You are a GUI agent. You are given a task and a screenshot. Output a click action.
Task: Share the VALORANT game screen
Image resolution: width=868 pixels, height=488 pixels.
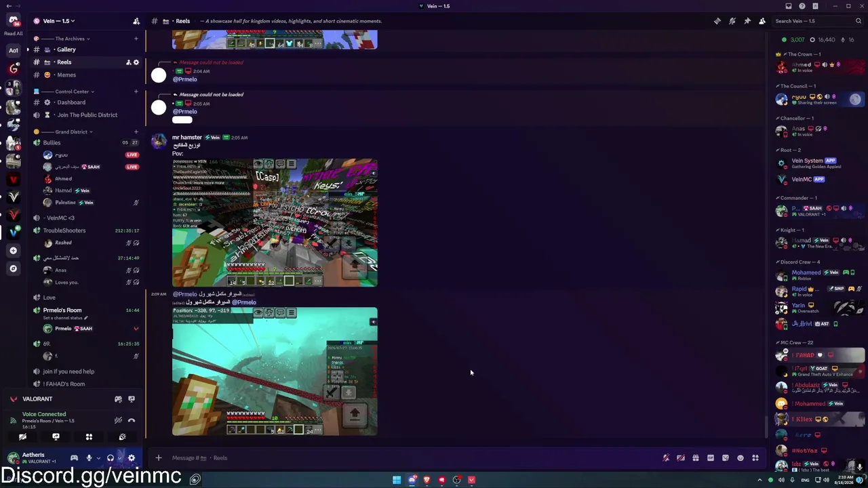pos(132,399)
